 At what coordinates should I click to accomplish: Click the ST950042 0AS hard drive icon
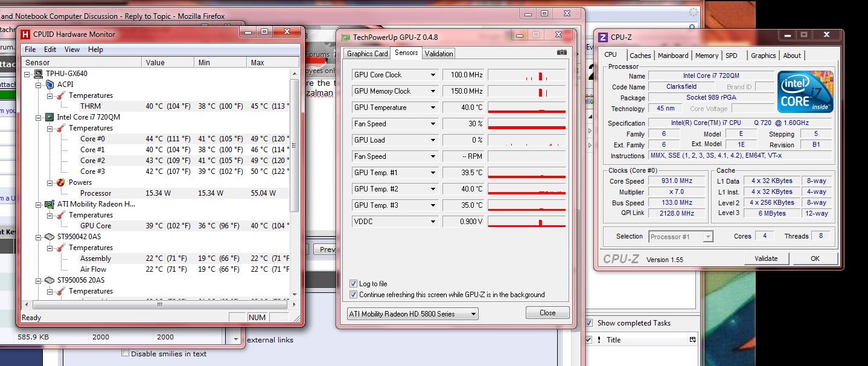(49, 237)
